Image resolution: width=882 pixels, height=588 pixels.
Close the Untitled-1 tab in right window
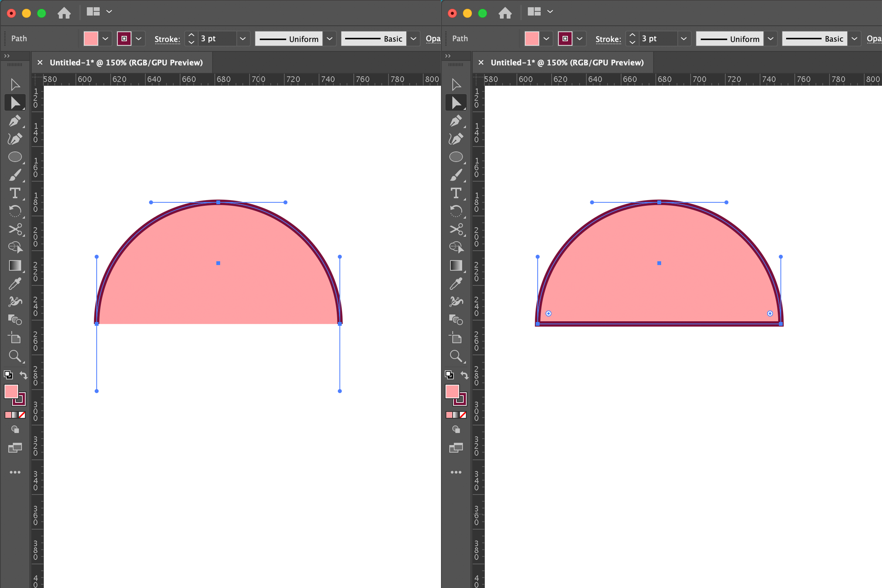(481, 63)
